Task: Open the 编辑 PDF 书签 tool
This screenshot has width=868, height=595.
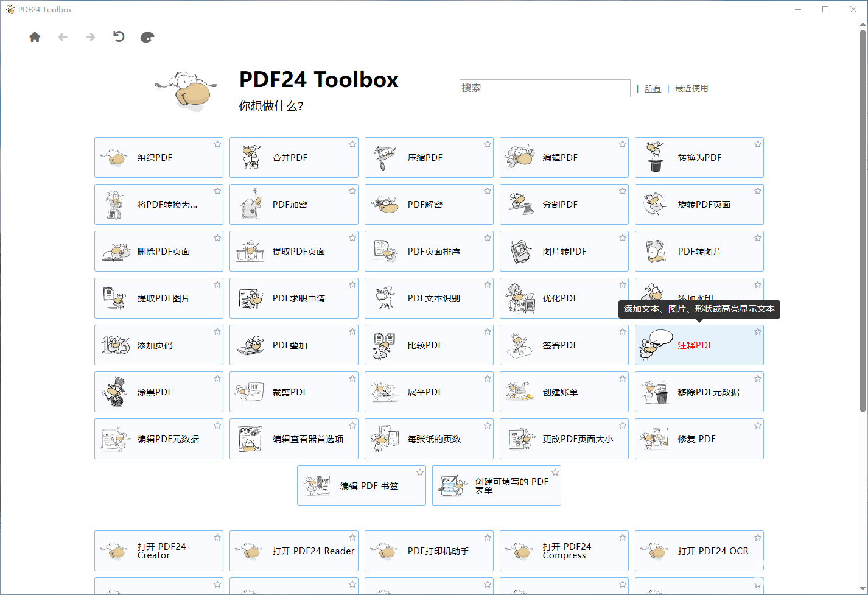Action: point(362,485)
